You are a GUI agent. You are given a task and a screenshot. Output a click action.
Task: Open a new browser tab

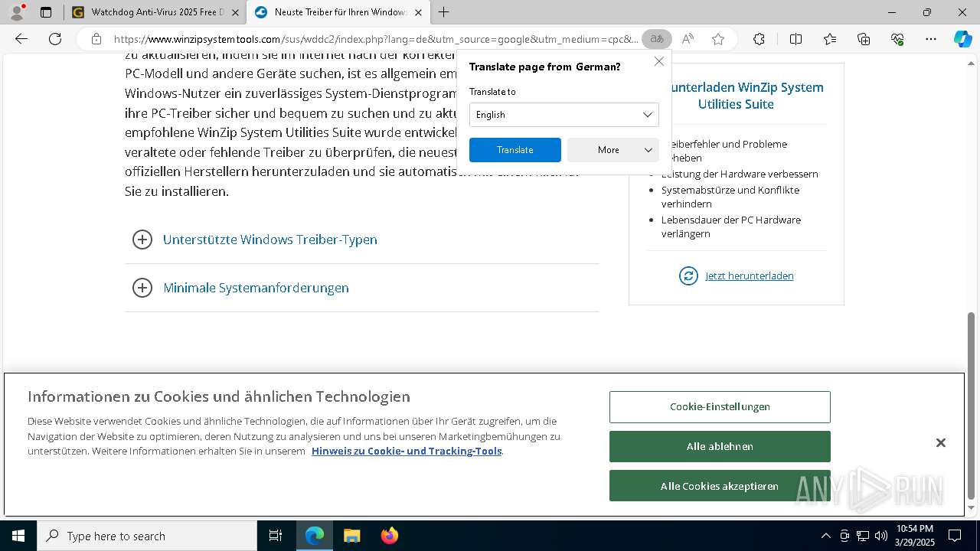click(x=443, y=12)
